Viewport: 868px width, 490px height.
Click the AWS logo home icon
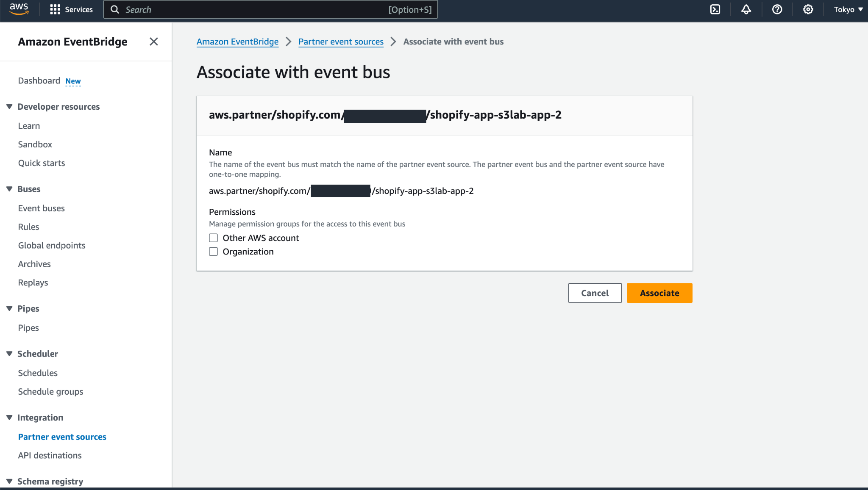point(19,9)
